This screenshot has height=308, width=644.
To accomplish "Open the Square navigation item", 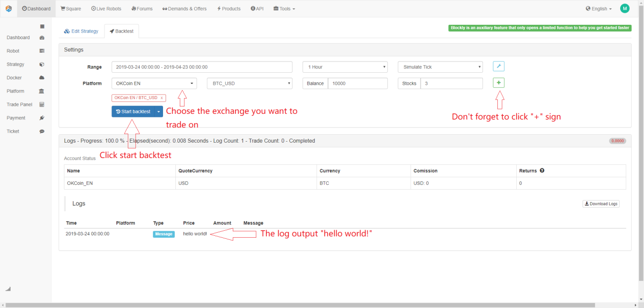I will tap(71, 8).
